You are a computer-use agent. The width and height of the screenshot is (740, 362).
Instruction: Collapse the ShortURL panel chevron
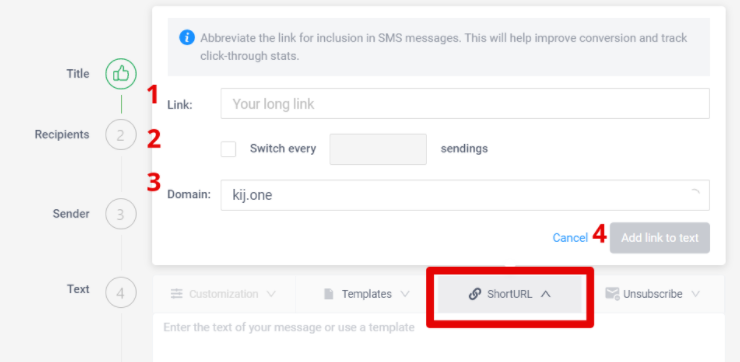[546, 294]
